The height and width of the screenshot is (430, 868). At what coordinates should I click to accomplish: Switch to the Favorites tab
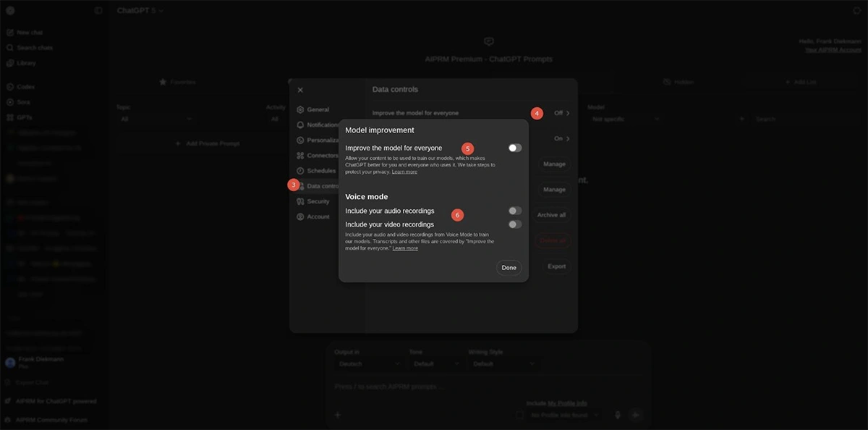point(178,82)
